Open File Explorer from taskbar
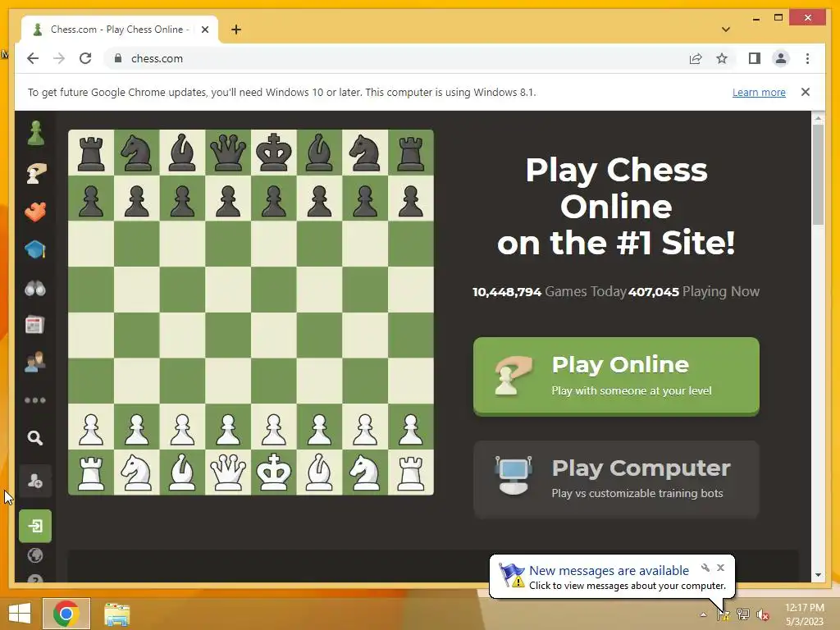 (116, 614)
